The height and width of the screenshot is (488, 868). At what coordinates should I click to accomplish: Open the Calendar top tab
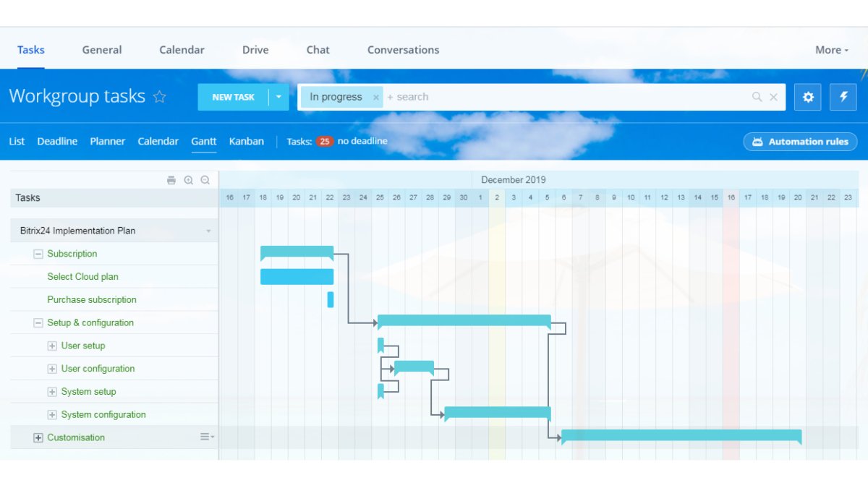click(182, 50)
